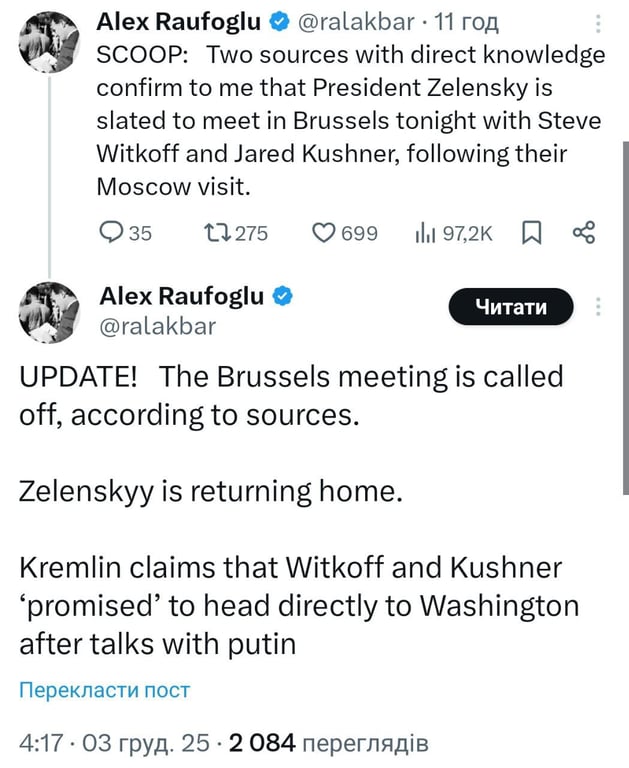Viewport: 629px width, 768px height.
Task: Click the reply icon with 35 comments
Action: (x=112, y=233)
